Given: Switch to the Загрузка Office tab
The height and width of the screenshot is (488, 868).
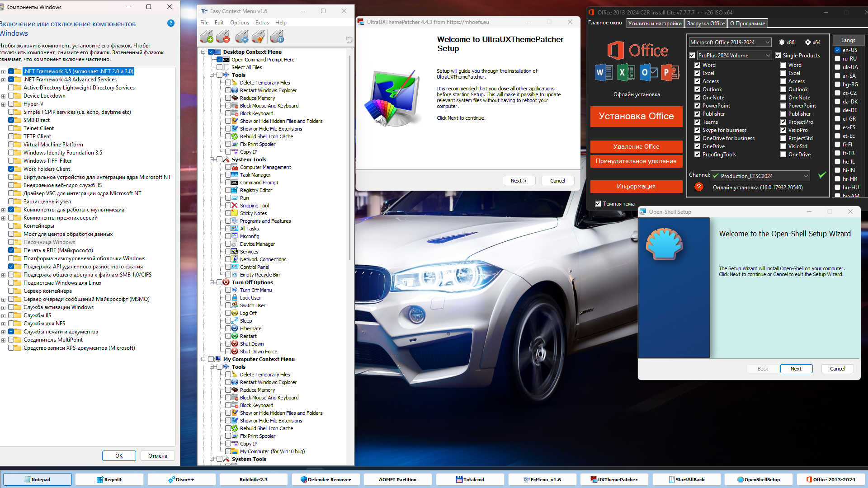Looking at the screenshot, I should 706,23.
